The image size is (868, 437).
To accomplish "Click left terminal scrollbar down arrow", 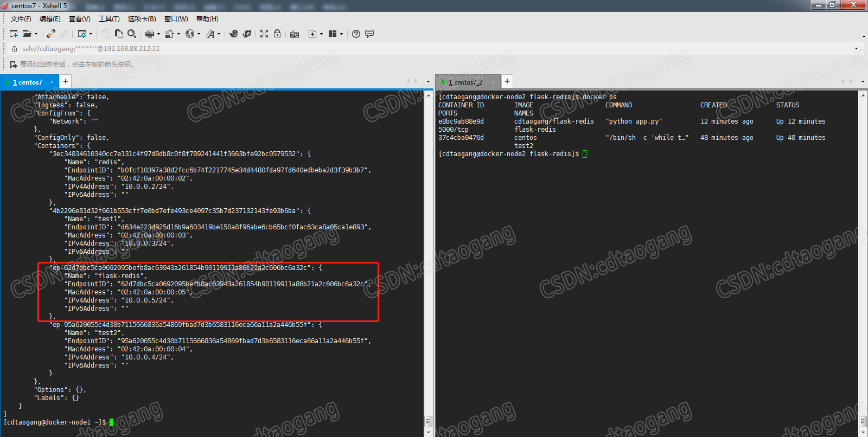I will tap(428, 432).
